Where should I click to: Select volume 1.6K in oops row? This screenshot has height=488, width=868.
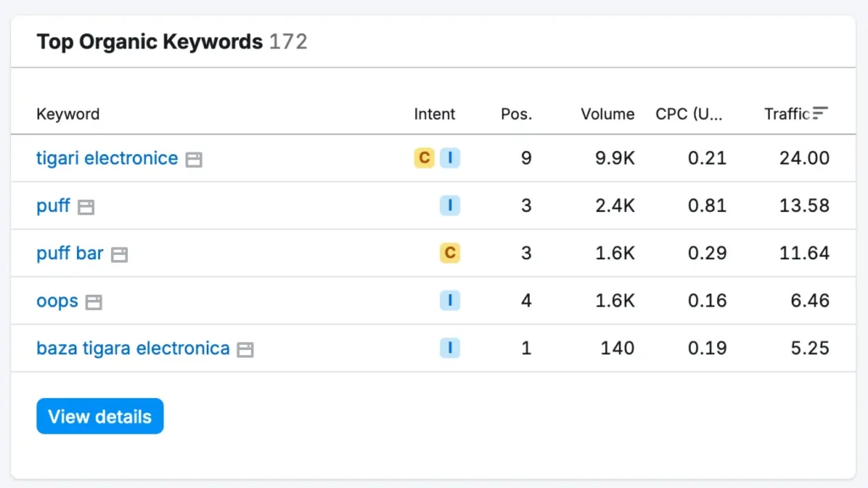615,301
